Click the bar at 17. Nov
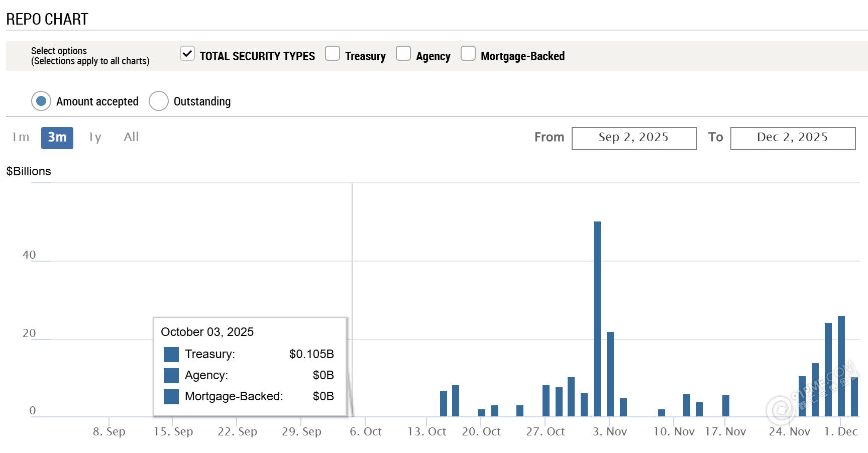The width and height of the screenshot is (868, 453). coord(726,406)
